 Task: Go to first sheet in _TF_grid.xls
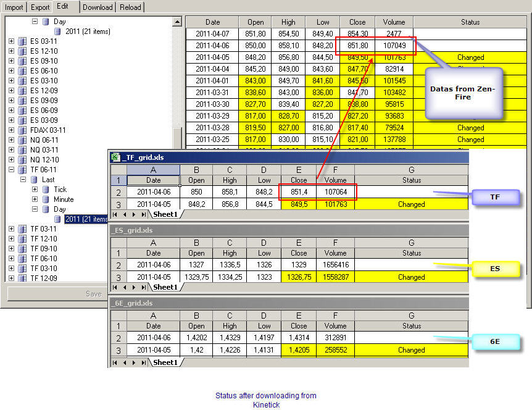[x=115, y=214]
